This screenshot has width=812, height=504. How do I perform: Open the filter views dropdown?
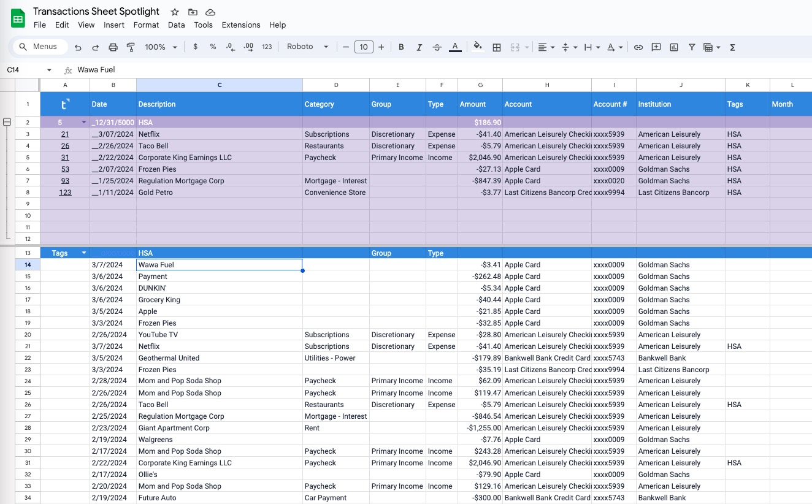[711, 47]
